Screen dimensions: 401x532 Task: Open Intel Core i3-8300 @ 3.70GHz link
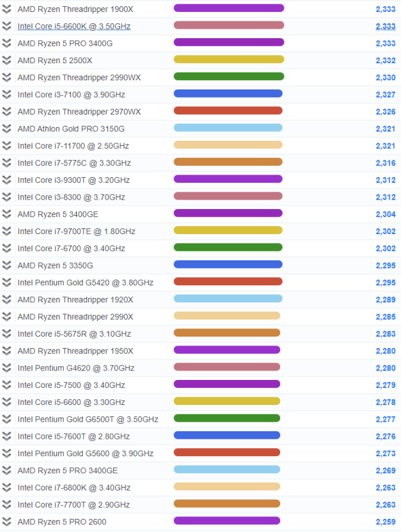71,197
